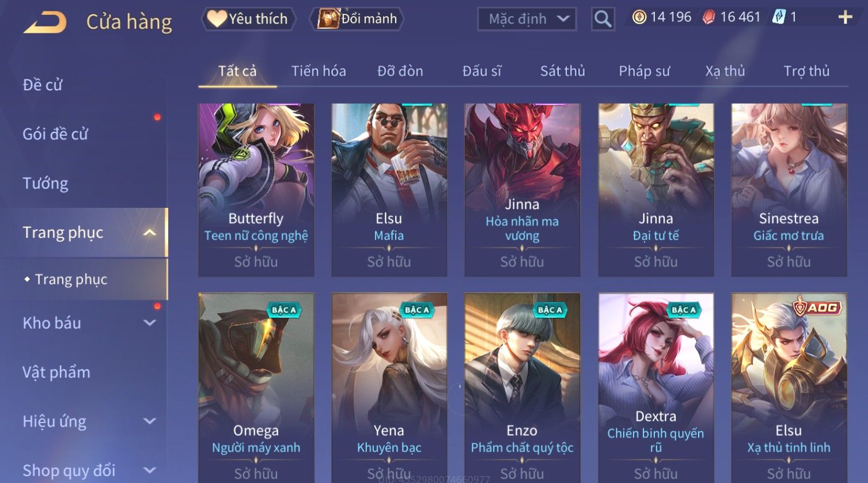Select Butterfly Teen nữ công nghệ skin

(256, 190)
